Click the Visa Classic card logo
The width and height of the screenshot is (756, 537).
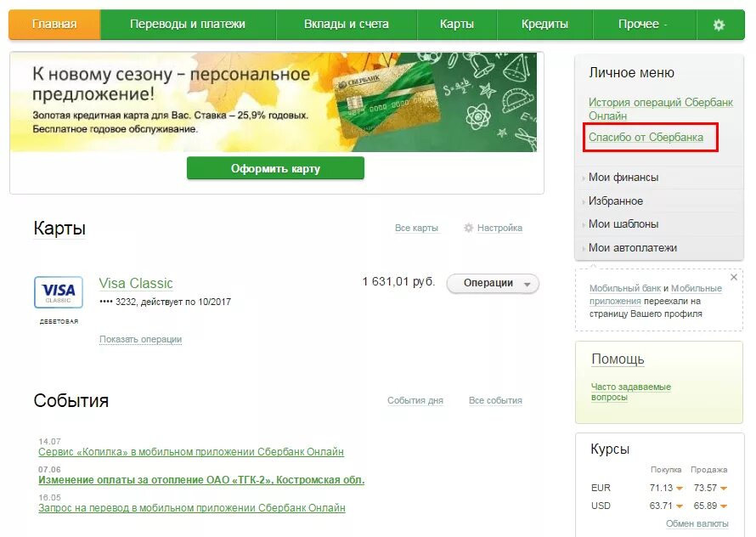tap(59, 292)
